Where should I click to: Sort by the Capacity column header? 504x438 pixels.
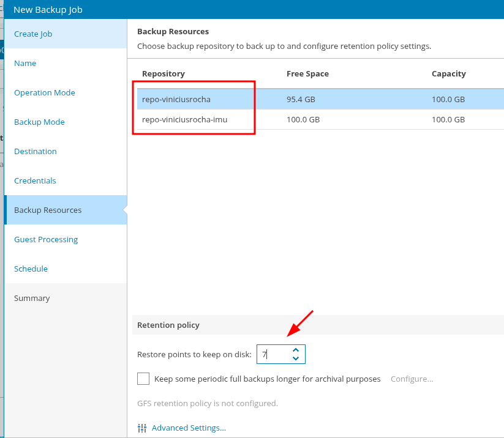coord(448,73)
